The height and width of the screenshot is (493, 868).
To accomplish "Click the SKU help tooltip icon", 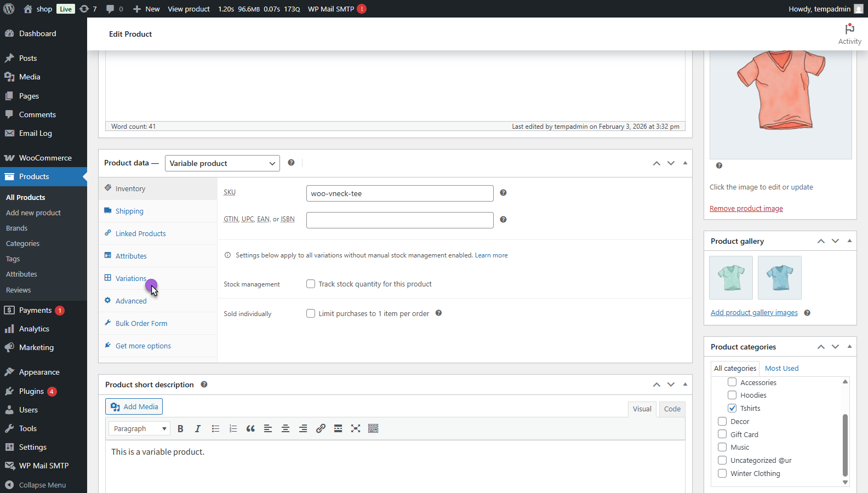I will [503, 193].
